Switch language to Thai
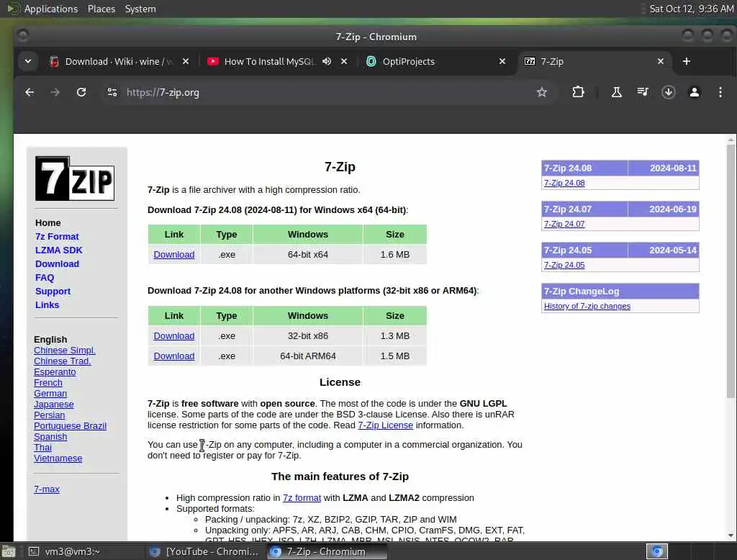Screen dimensions: 737x560 point(42,448)
